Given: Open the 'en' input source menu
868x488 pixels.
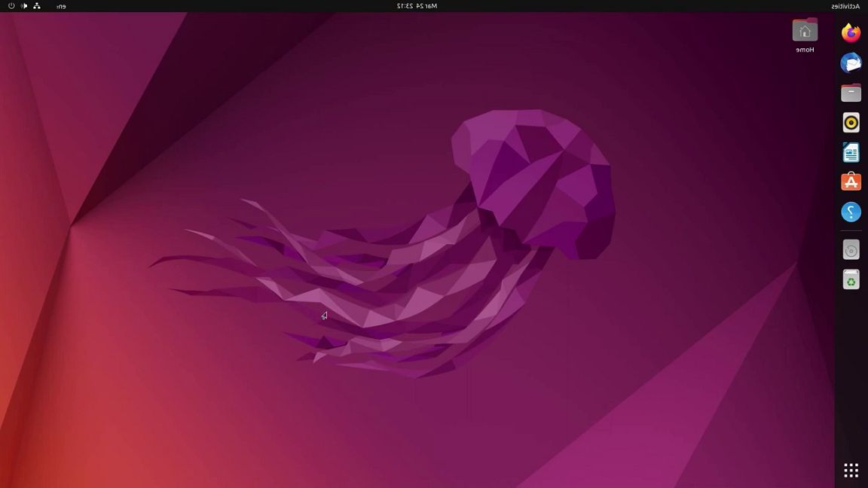Looking at the screenshot, I should pyautogui.click(x=61, y=6).
